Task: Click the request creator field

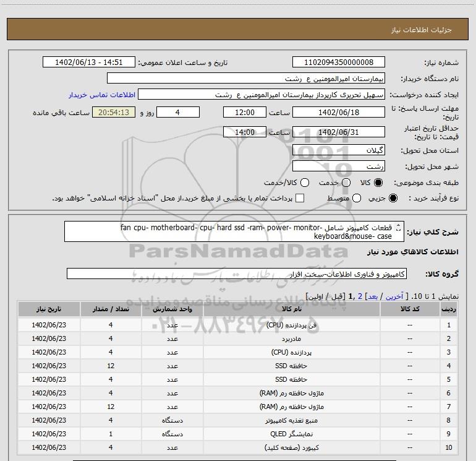Action: point(261,95)
